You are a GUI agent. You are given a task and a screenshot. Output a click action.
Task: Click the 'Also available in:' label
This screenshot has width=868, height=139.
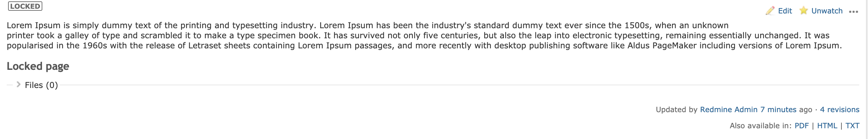(761, 126)
